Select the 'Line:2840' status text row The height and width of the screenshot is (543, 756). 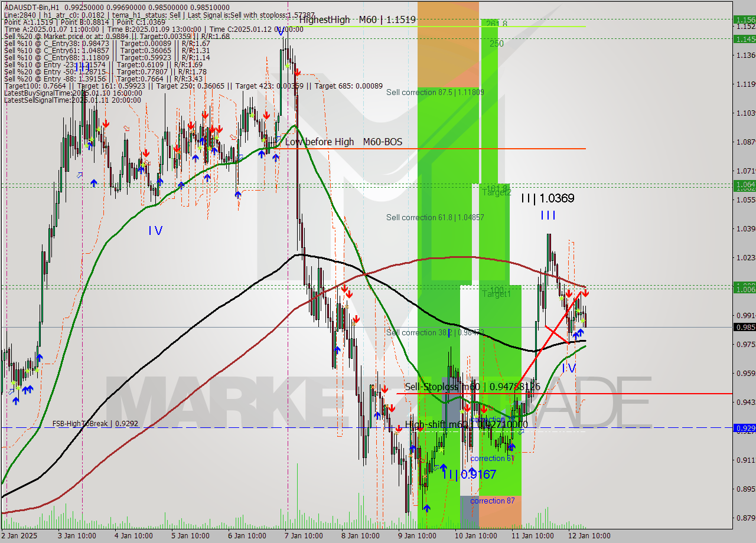click(159, 15)
